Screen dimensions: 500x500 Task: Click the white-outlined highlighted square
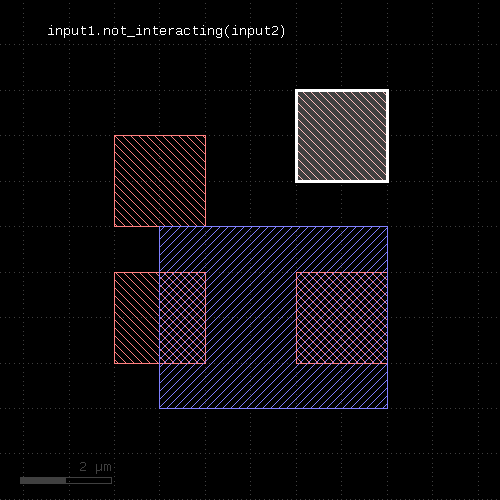click(x=342, y=136)
